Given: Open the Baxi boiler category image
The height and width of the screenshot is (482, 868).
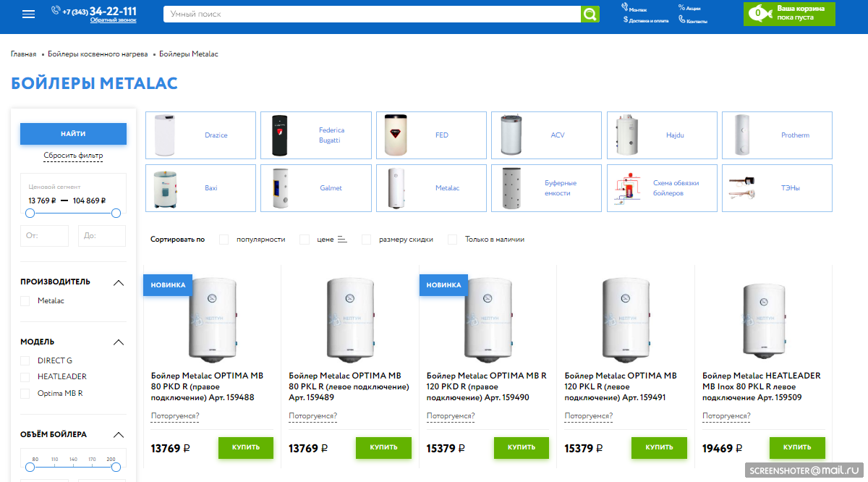Looking at the screenshot, I should (x=166, y=188).
